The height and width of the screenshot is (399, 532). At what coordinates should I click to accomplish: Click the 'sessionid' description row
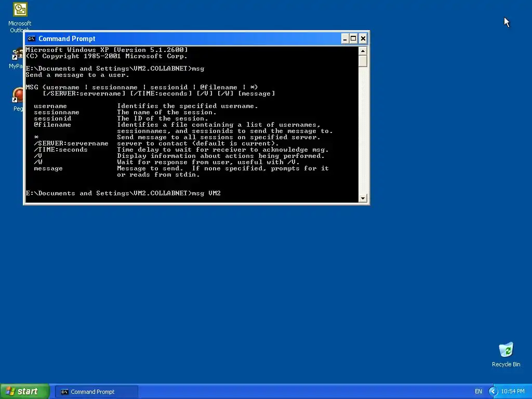point(121,118)
